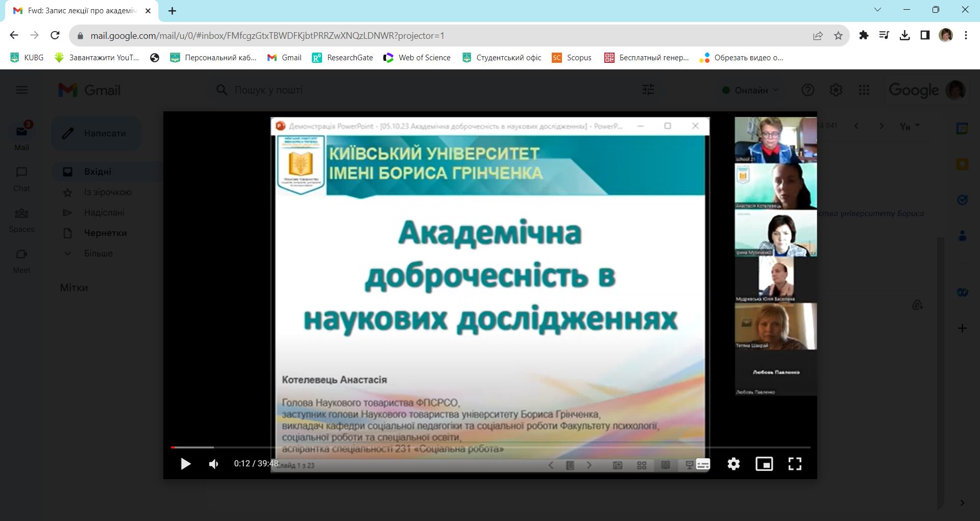Enter fullscreen video mode
Viewport: 980px width, 521px height.
click(x=795, y=464)
